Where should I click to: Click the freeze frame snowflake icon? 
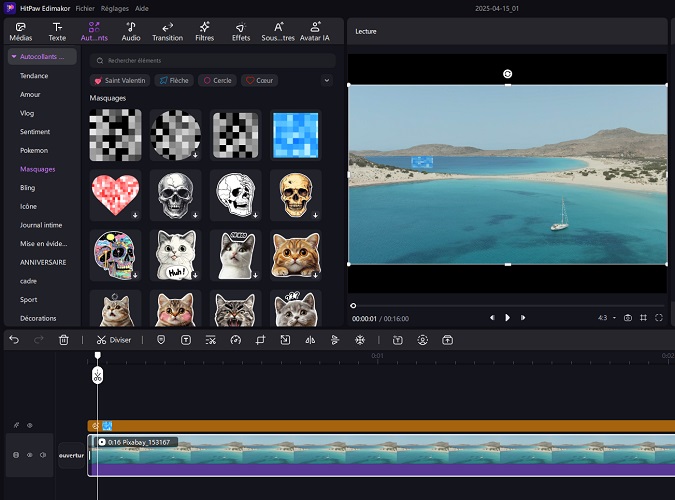click(360, 340)
